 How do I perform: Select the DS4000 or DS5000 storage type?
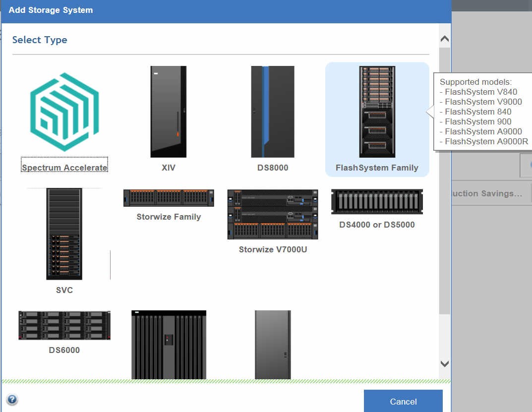pos(377,201)
